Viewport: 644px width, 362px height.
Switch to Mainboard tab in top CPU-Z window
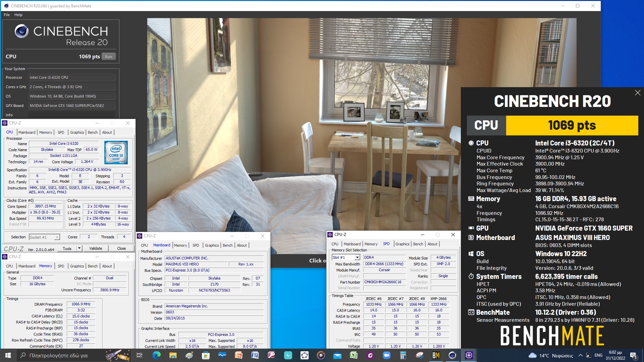(x=27, y=132)
